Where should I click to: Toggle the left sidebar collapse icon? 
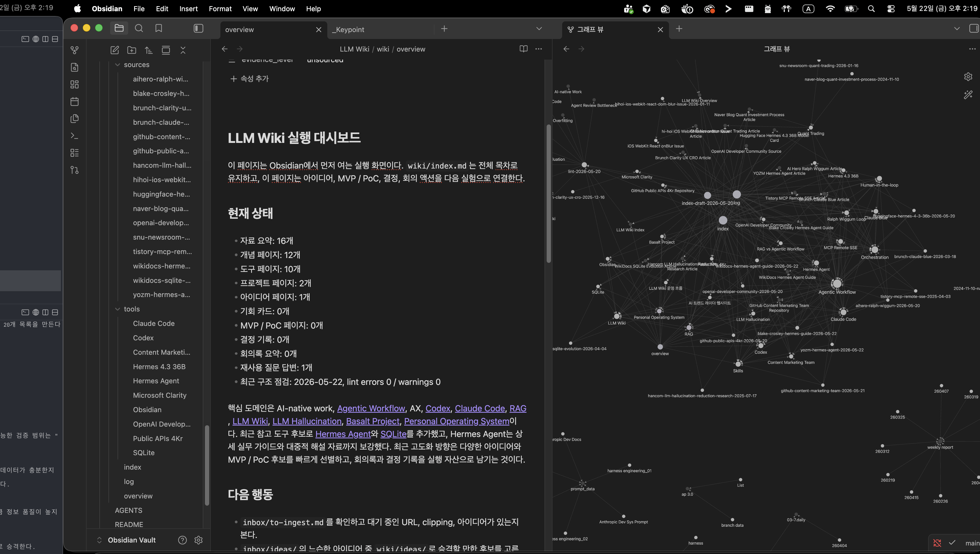pyautogui.click(x=198, y=28)
